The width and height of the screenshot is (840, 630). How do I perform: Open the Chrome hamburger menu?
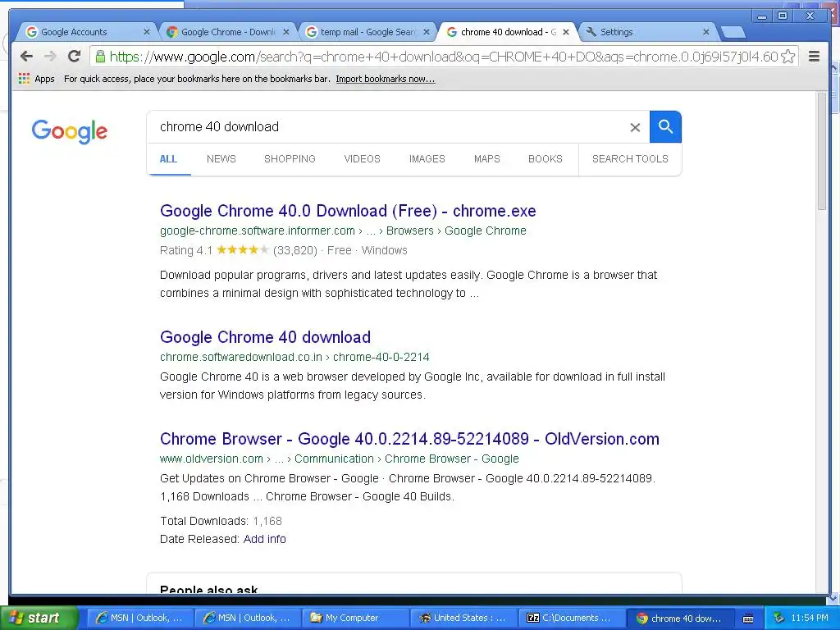pyautogui.click(x=814, y=57)
